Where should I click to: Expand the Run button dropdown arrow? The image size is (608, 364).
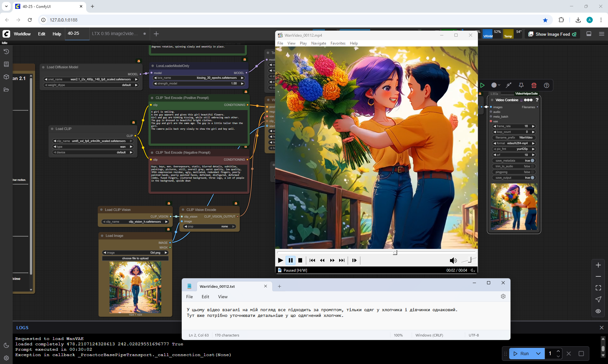538,354
